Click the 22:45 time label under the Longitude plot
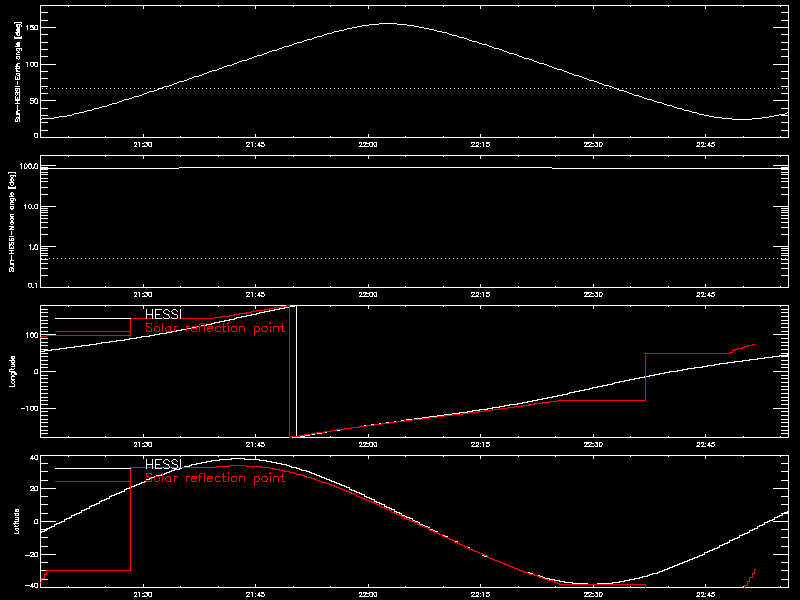Image resolution: width=800 pixels, height=600 pixels. (705, 445)
